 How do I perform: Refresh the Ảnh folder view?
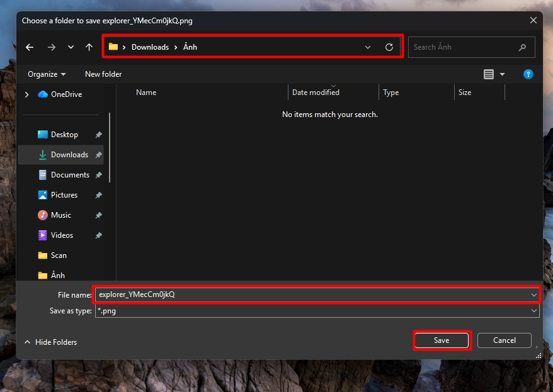point(389,47)
